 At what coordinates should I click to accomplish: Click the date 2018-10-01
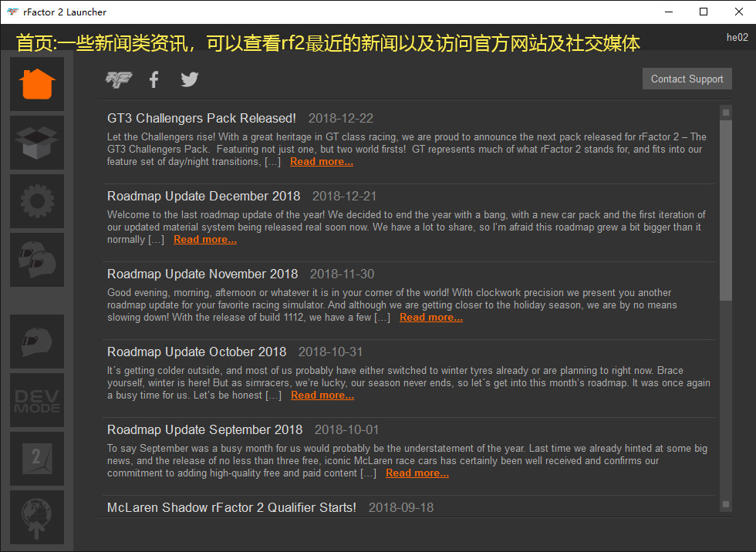[346, 429]
